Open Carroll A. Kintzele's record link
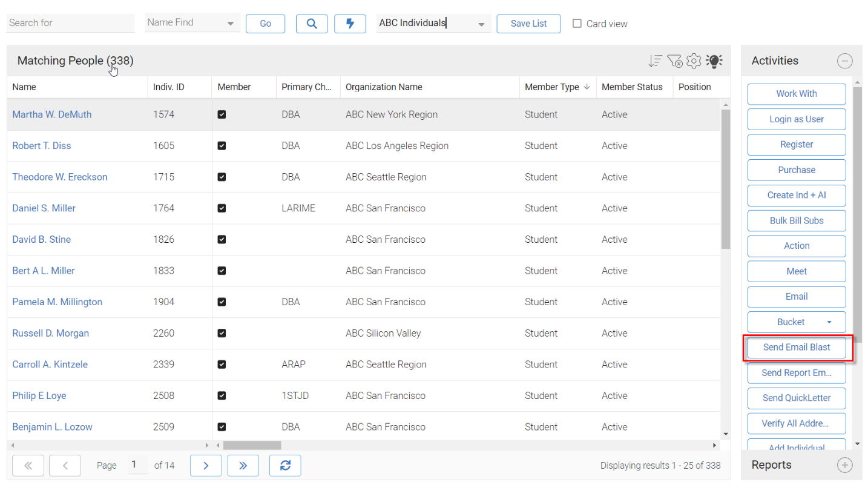Image resolution: width=868 pixels, height=485 pixels. click(x=50, y=365)
